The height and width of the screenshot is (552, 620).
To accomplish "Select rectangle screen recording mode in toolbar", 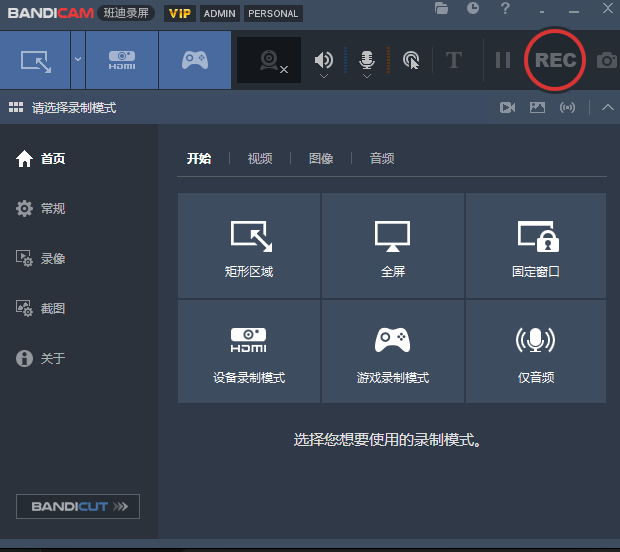I will pos(35,60).
